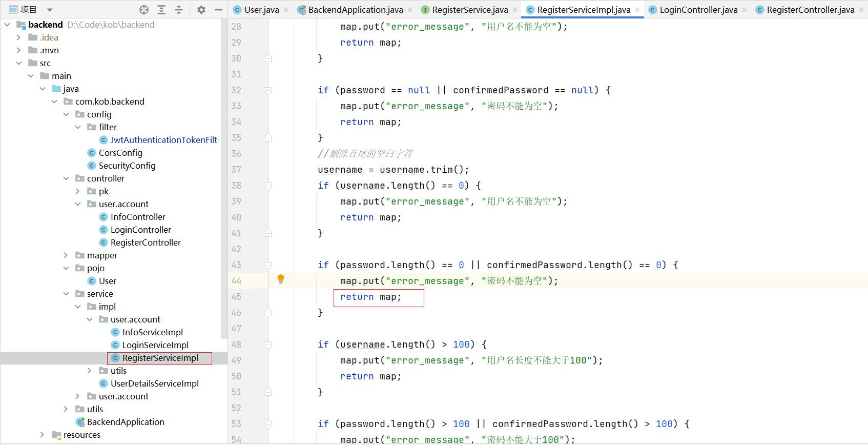The image size is (868, 445).
Task: Hide the project panel with minus icon
Action: 219,10
